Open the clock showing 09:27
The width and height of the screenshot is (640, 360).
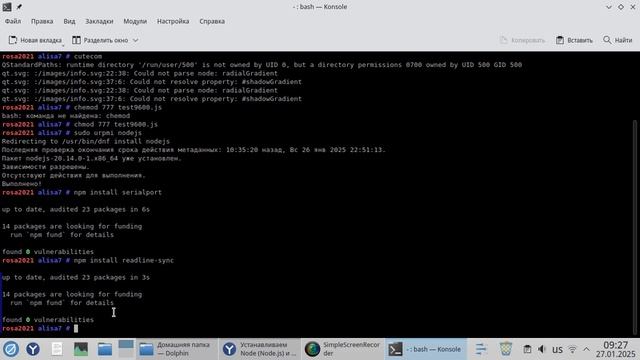click(615, 349)
